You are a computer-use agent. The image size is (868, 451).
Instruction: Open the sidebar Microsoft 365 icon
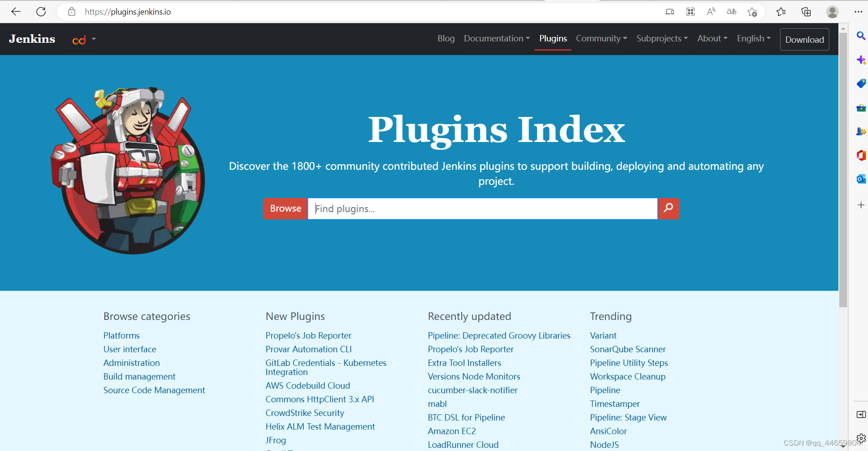861,155
